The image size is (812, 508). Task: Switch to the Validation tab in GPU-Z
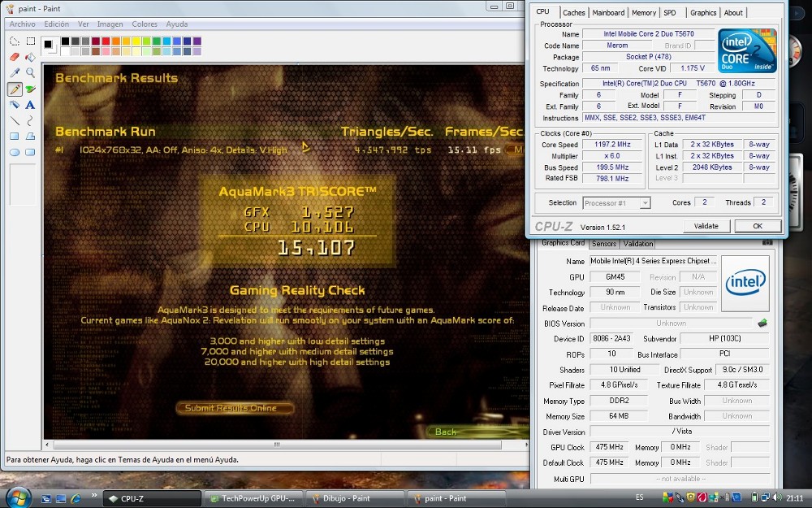click(x=638, y=244)
